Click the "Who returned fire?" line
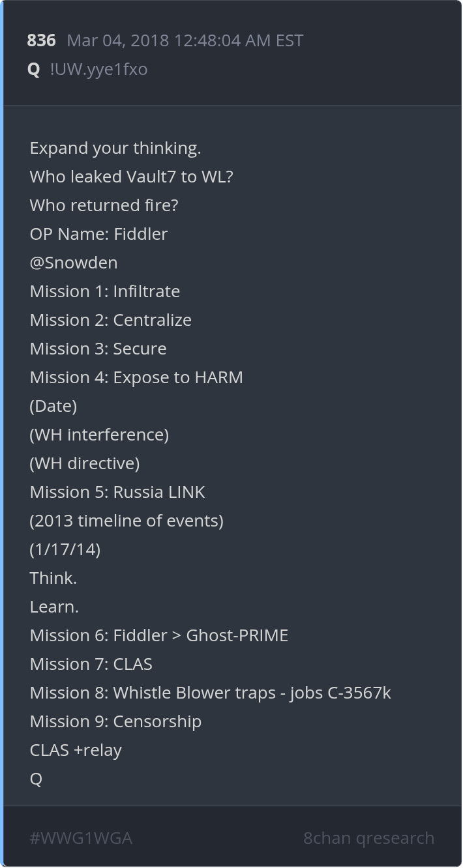 (104, 205)
